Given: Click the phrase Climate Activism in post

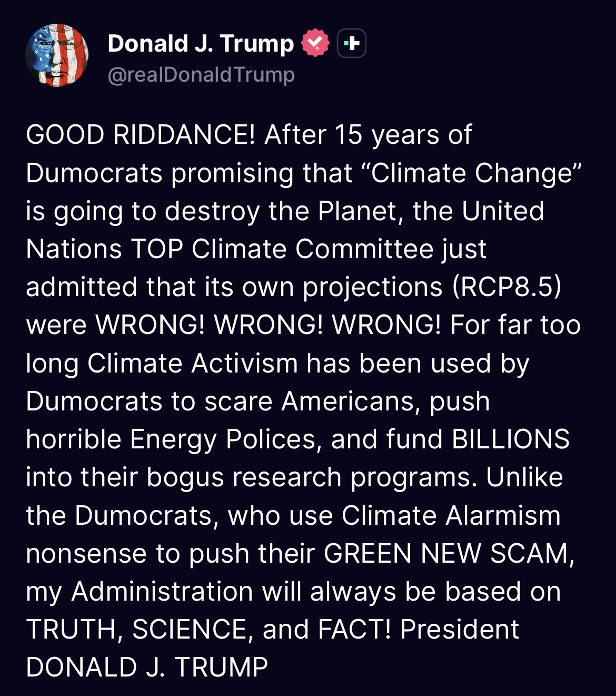Looking at the screenshot, I should pyautogui.click(x=193, y=364).
